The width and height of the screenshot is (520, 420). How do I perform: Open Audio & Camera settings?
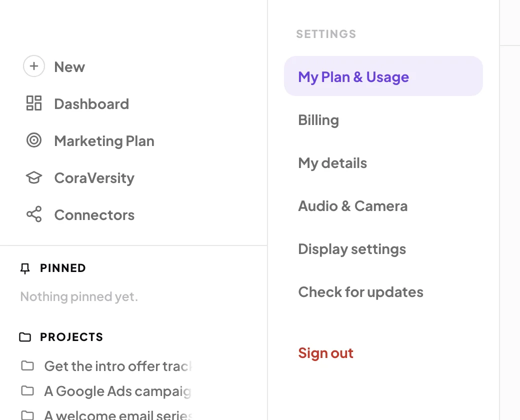[x=352, y=206]
